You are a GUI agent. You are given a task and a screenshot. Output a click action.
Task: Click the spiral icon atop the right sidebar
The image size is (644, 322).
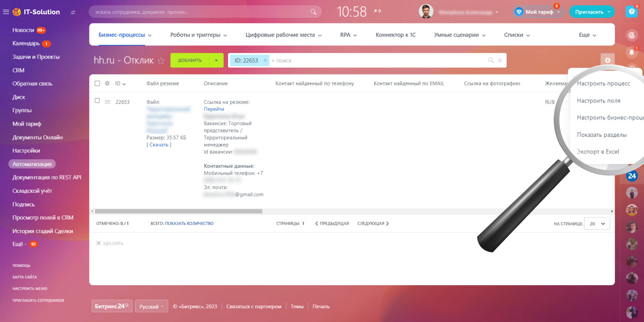coord(631,36)
